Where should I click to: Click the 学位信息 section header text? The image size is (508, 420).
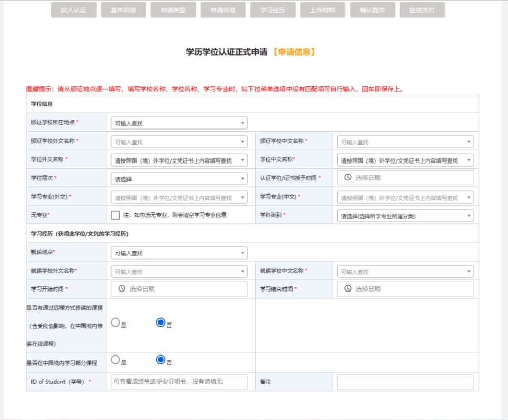(x=42, y=104)
